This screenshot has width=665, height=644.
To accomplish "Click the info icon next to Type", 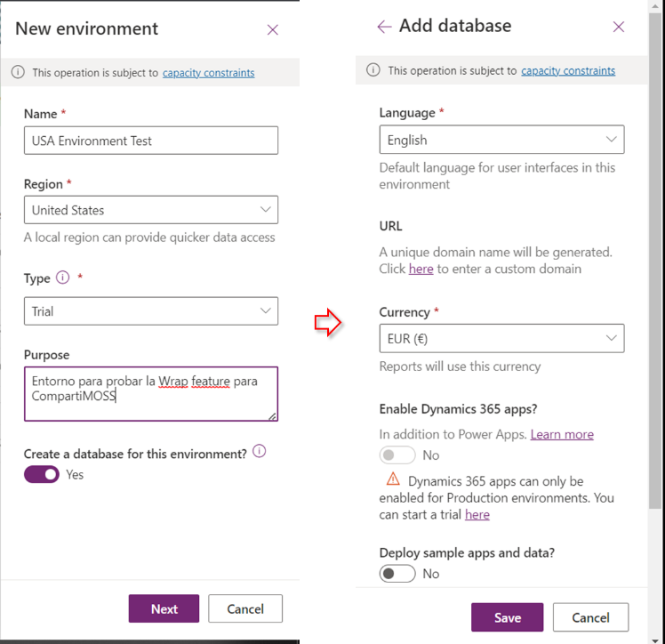I will (63, 278).
